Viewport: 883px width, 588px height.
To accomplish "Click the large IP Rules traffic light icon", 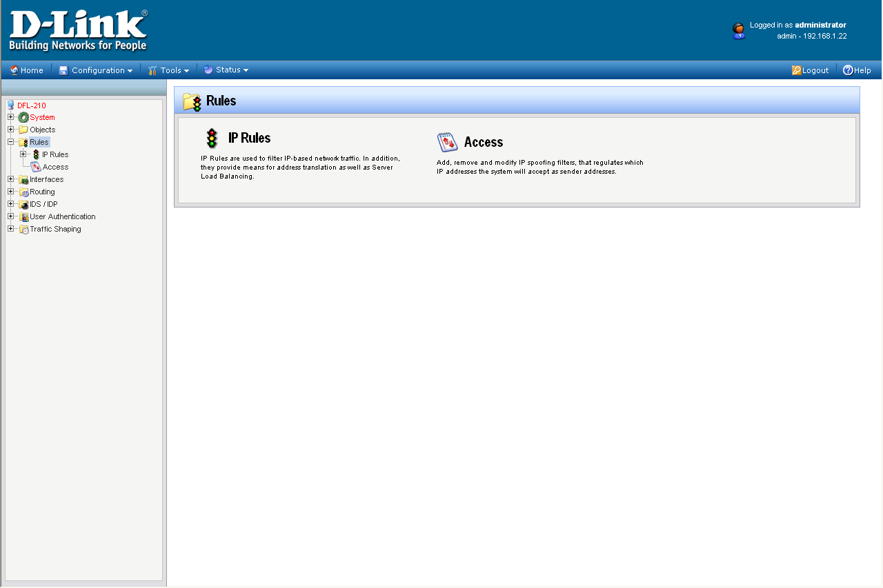I will coord(212,138).
